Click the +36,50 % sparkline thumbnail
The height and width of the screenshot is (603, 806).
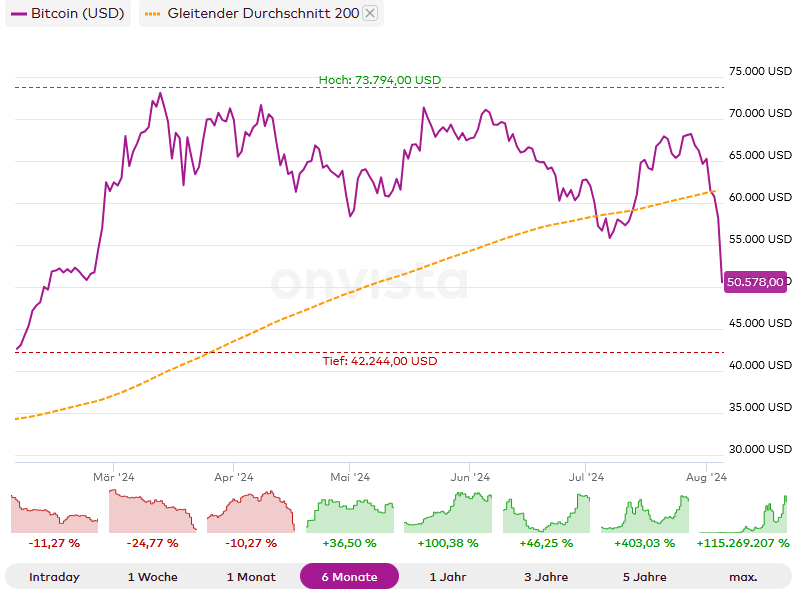pyautogui.click(x=349, y=514)
